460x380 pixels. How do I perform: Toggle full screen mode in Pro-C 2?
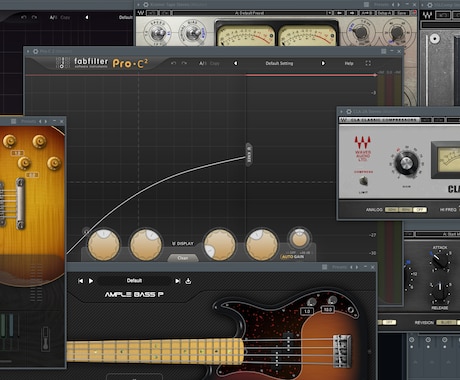tap(368, 63)
